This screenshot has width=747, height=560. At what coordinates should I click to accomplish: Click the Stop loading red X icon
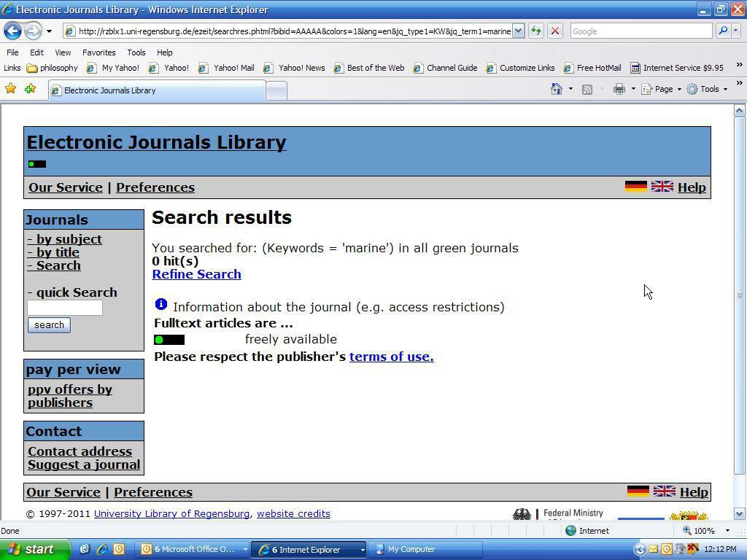555,31
